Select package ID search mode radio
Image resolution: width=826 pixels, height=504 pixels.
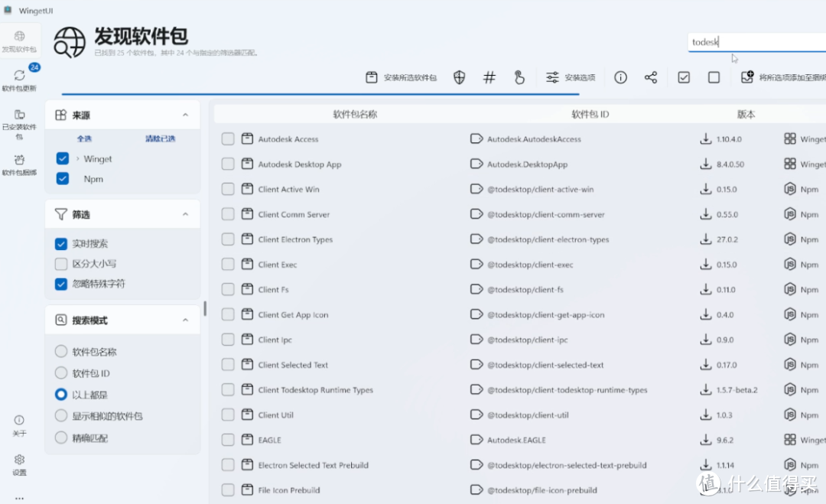[x=61, y=373]
